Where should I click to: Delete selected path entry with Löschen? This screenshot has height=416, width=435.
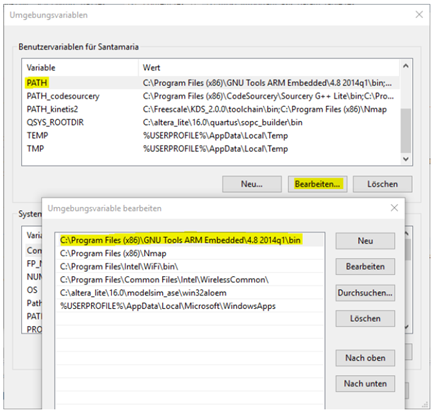(x=365, y=319)
